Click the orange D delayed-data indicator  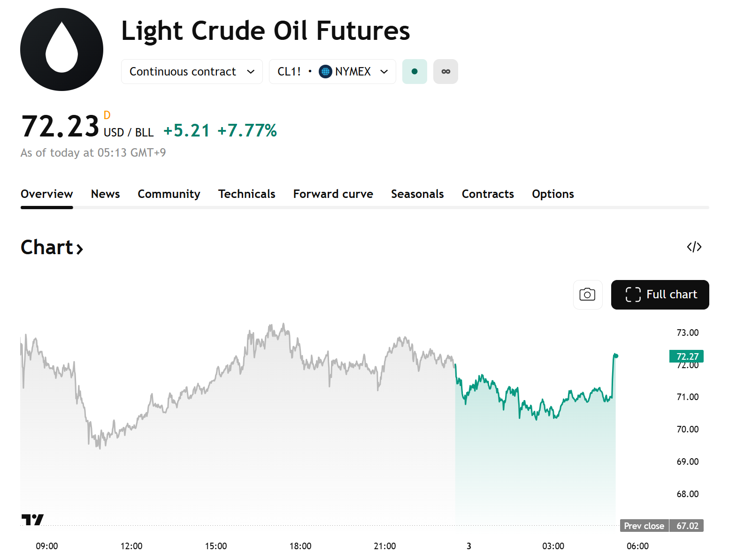pos(107,115)
